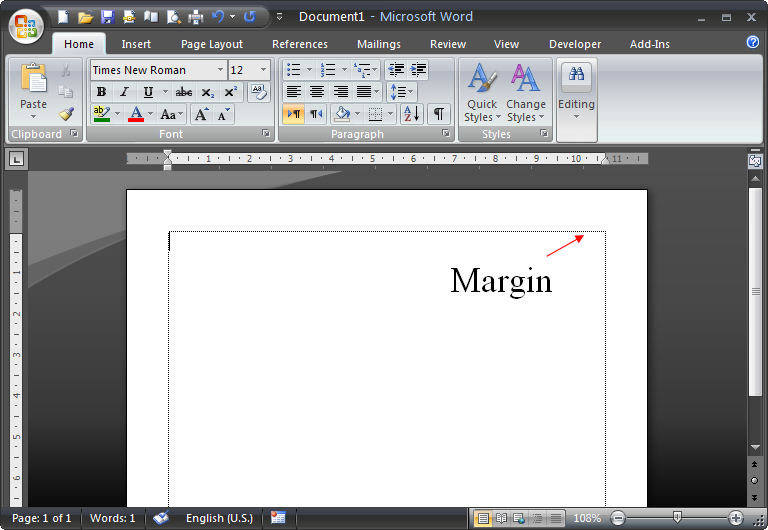Click the macro recording icon in status bar
Viewport: 768px width, 530px height.
click(278, 518)
